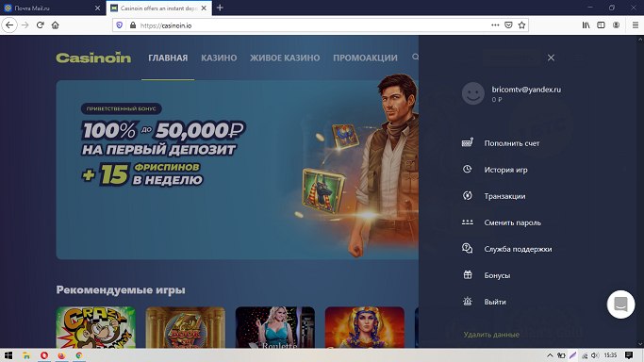Click the address bar showing casinoin.io
This screenshot has height=362, width=644.
(312, 25)
